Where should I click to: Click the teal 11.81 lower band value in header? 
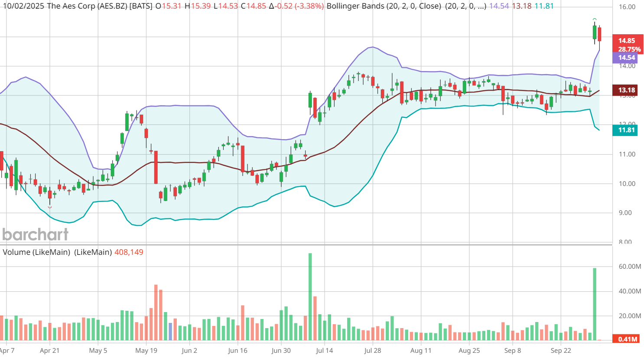(x=543, y=6)
